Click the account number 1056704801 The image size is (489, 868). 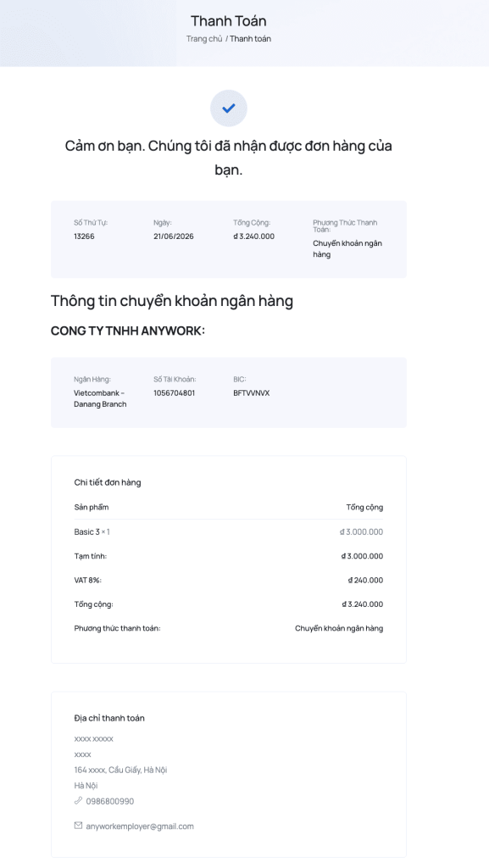(175, 393)
